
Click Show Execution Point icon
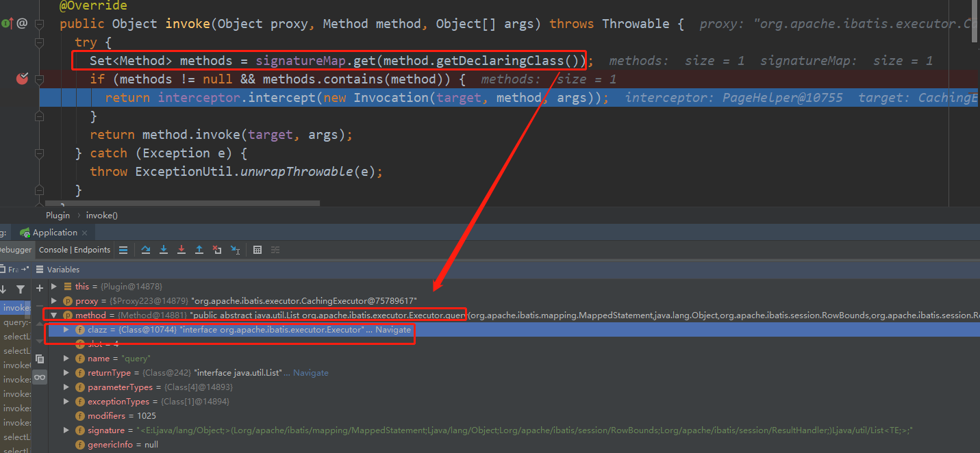click(123, 250)
